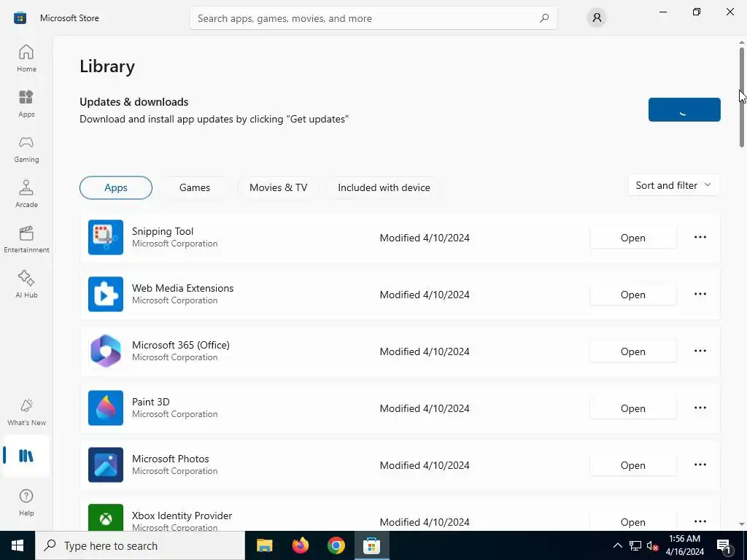Select the Apps filter tab
Viewport: 747px width, 560px height.
pos(116,187)
